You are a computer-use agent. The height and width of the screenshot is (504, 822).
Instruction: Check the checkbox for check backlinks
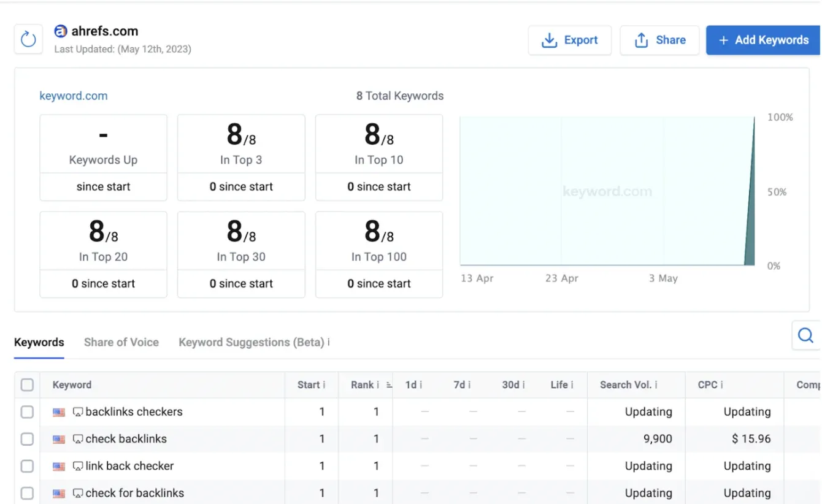pyautogui.click(x=27, y=439)
